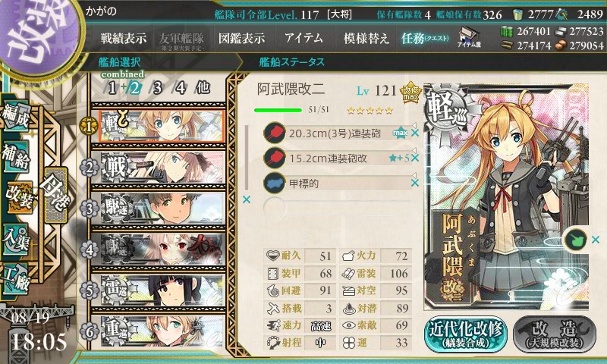
Task: Click the empty fourth equipment slot
Action: click(336, 208)
